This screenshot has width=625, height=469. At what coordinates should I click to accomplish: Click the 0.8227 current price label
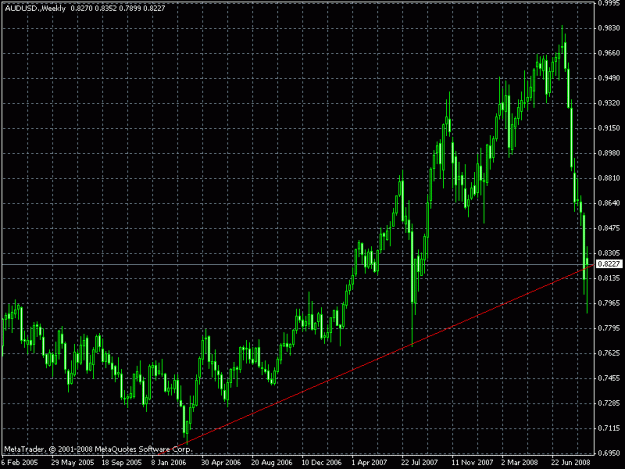610,264
